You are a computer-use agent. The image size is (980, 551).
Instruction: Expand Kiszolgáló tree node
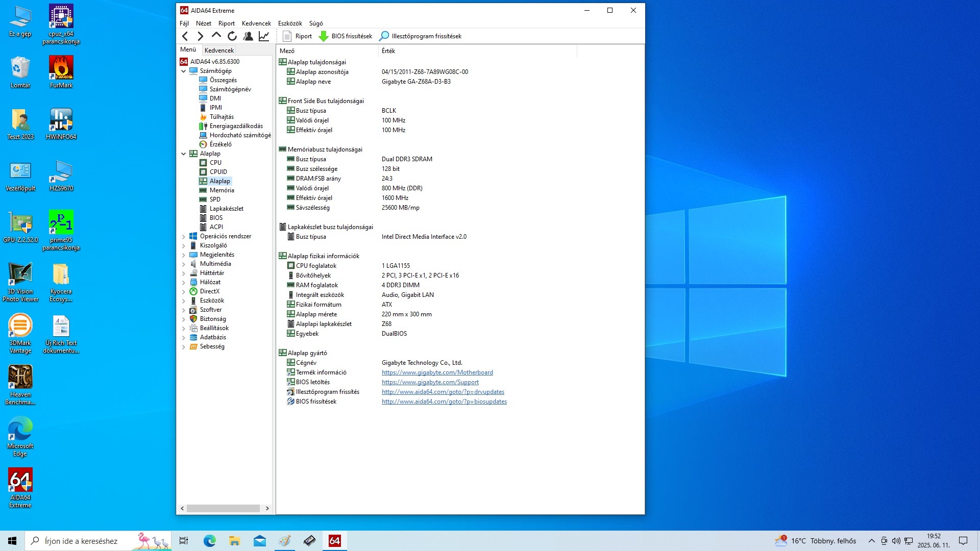tap(184, 245)
